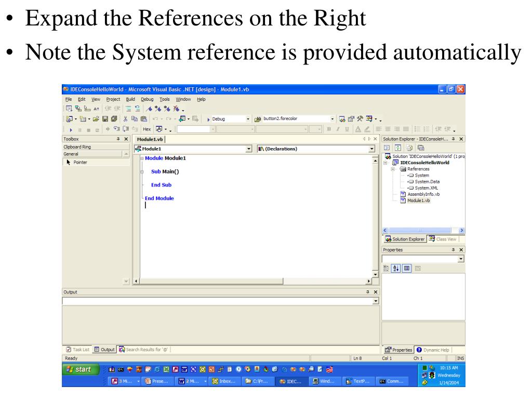Toggle Categorized view in Properties panel
The width and height of the screenshot is (532, 399).
[387, 269]
